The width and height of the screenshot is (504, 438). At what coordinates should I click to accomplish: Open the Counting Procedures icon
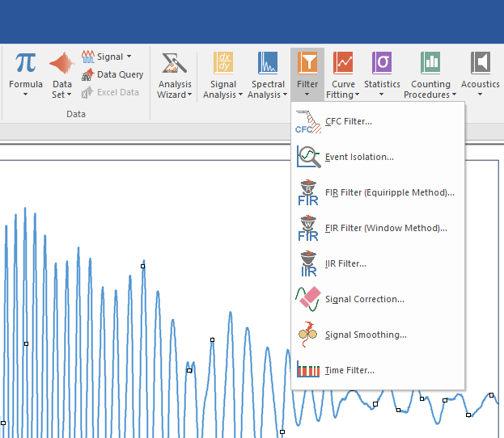coord(430,63)
